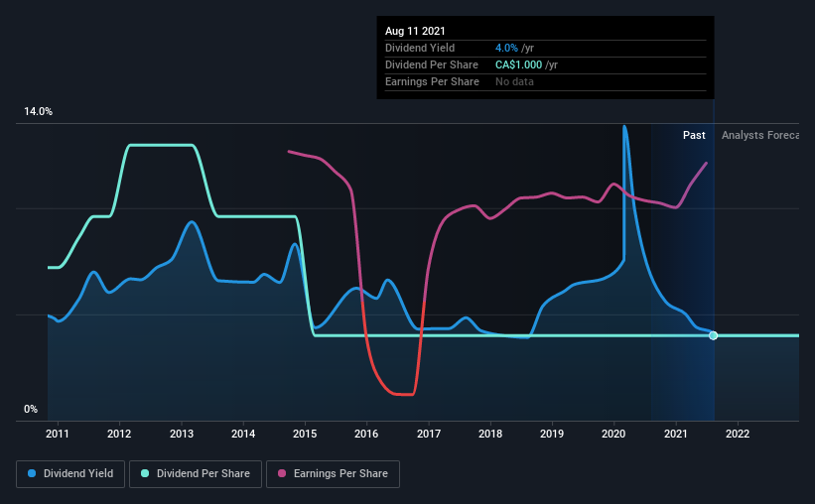Click the 4.0% dividend yield value
Image resolution: width=815 pixels, height=504 pixels.
(x=506, y=48)
